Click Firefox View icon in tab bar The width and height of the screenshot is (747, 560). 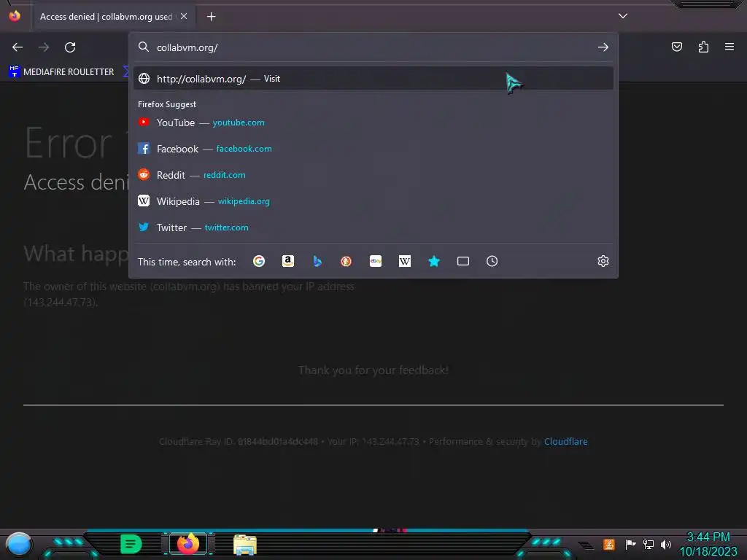15,16
